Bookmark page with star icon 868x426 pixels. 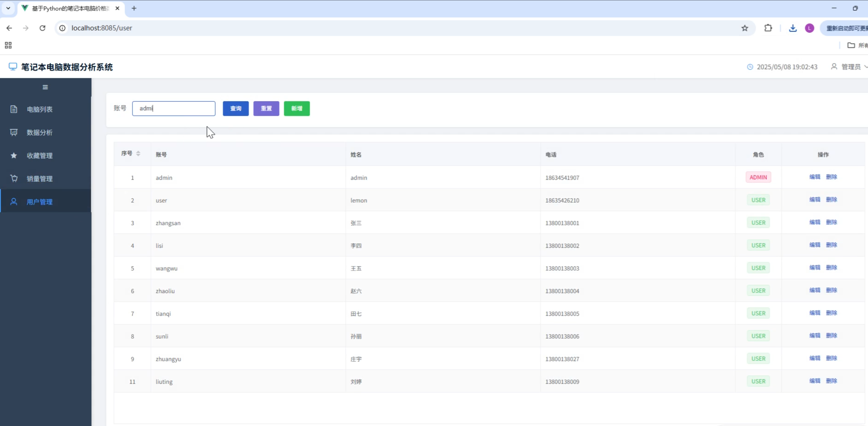click(x=744, y=28)
